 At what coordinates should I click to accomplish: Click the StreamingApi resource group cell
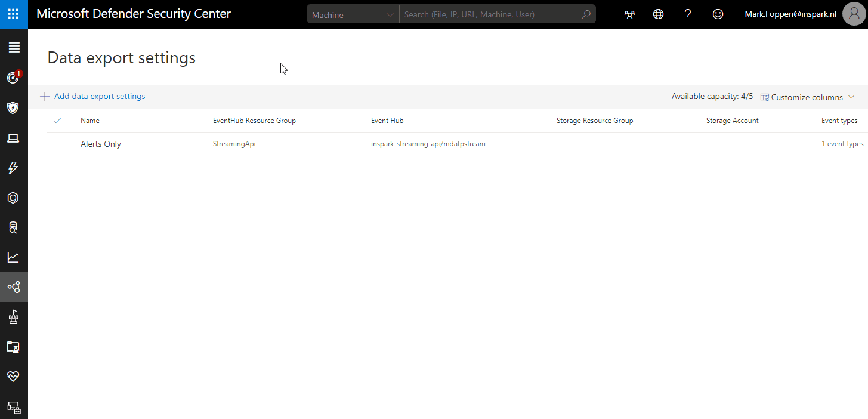point(234,144)
